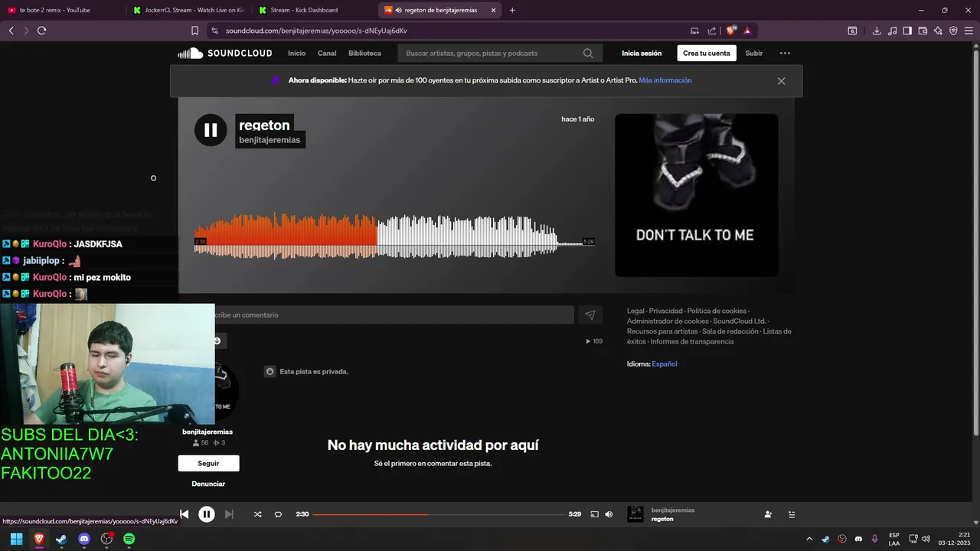Mute the volume in SoundCloud player
This screenshot has height=551, width=980.
tap(609, 514)
